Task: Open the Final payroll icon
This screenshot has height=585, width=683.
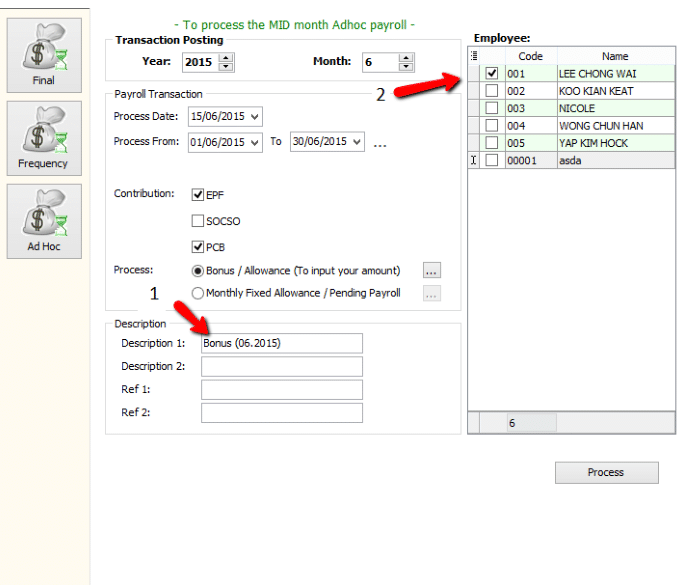Action: pyautogui.click(x=44, y=54)
